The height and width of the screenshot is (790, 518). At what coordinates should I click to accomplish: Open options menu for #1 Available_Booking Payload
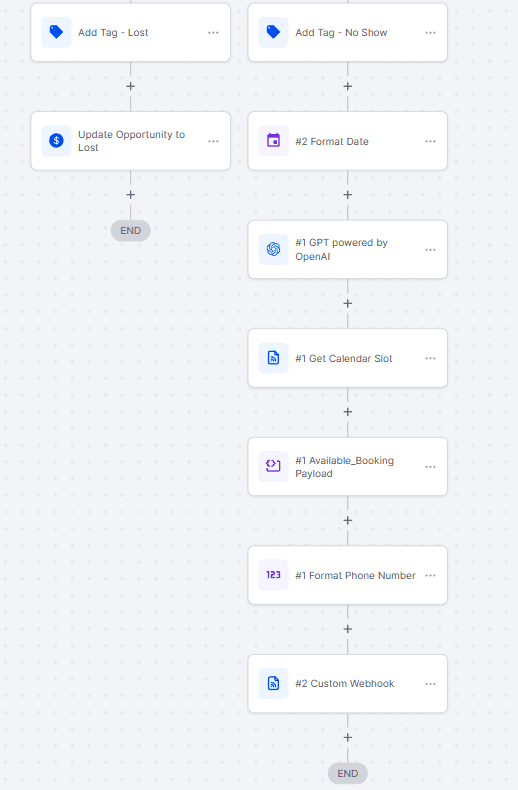(x=430, y=467)
